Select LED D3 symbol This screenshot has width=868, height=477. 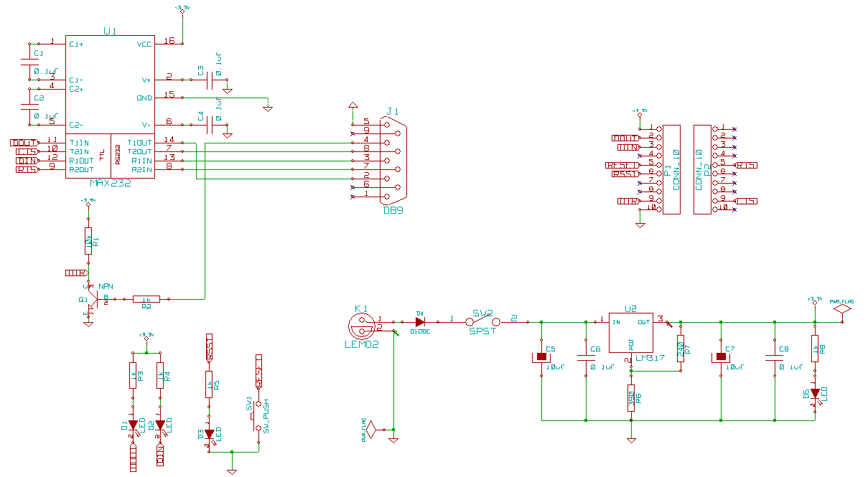209,434
